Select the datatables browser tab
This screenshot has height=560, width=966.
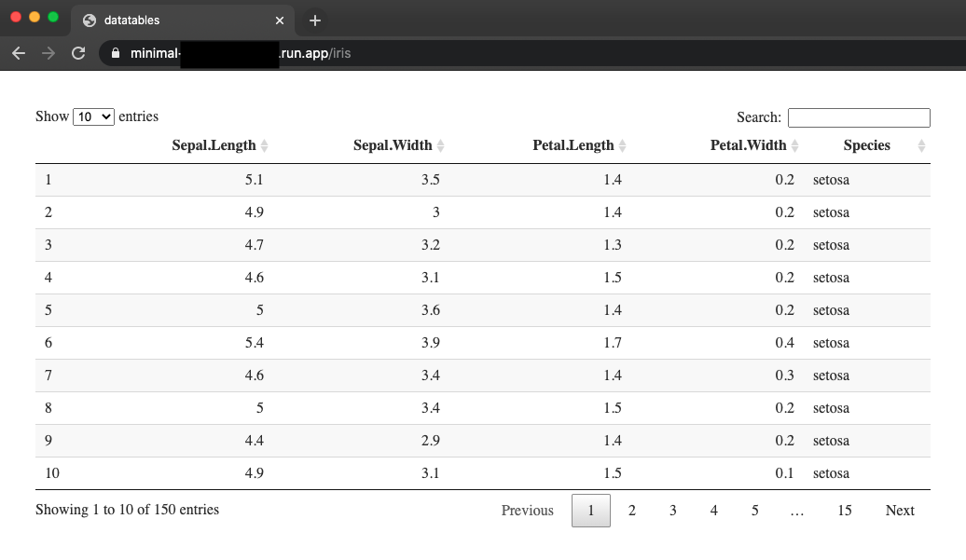tap(183, 20)
